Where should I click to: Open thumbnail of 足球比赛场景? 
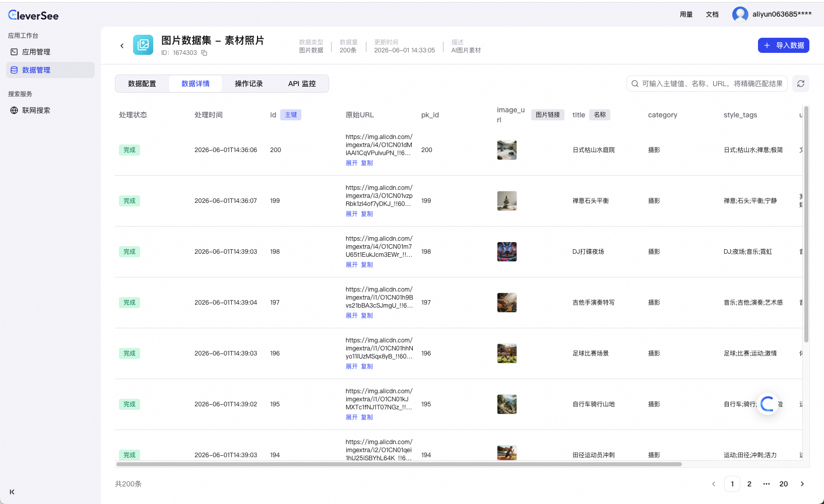pos(507,353)
